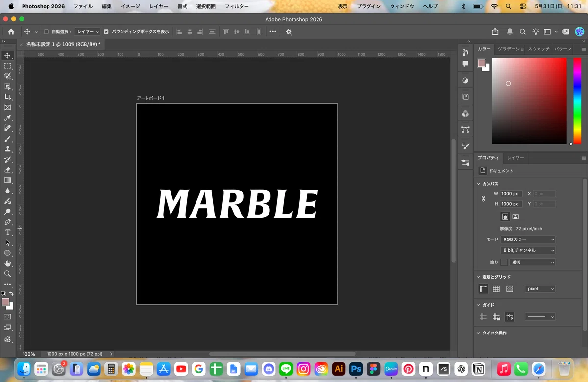Toggle the pixel grid icon
This screenshot has width=588, height=382.
pos(510,289)
